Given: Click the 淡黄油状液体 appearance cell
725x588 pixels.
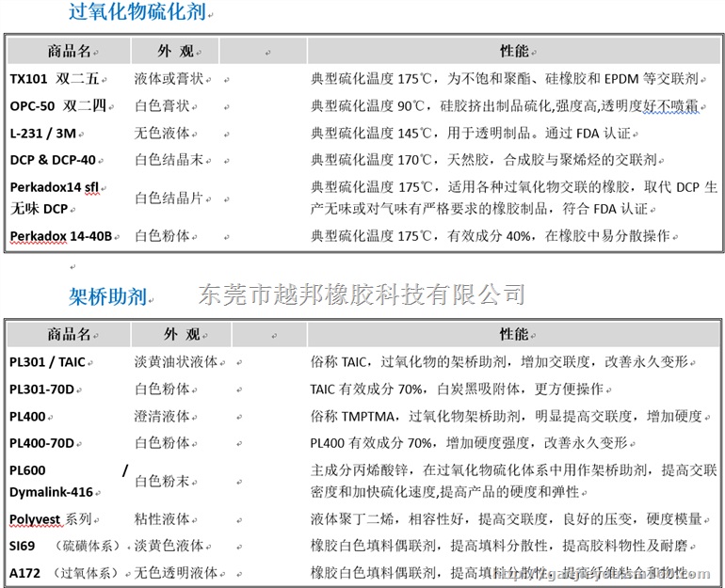Looking at the screenshot, I should click(x=176, y=361).
